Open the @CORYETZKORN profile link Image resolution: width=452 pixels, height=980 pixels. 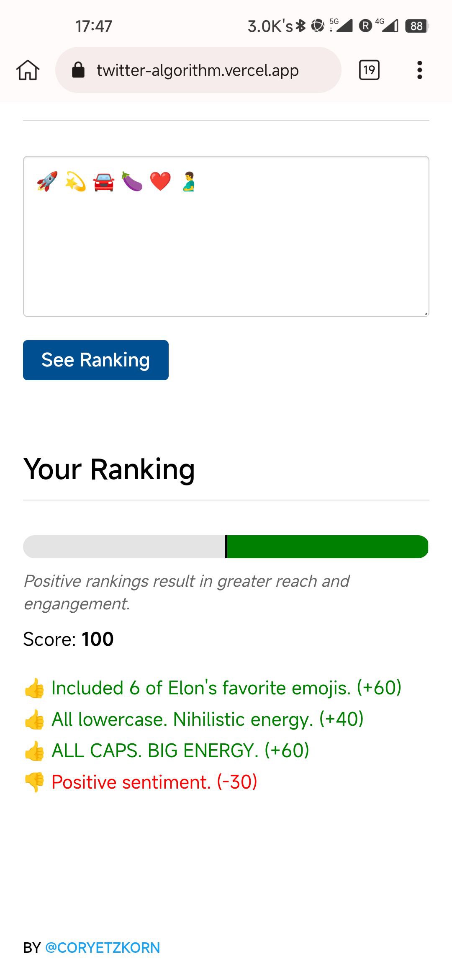click(x=103, y=947)
